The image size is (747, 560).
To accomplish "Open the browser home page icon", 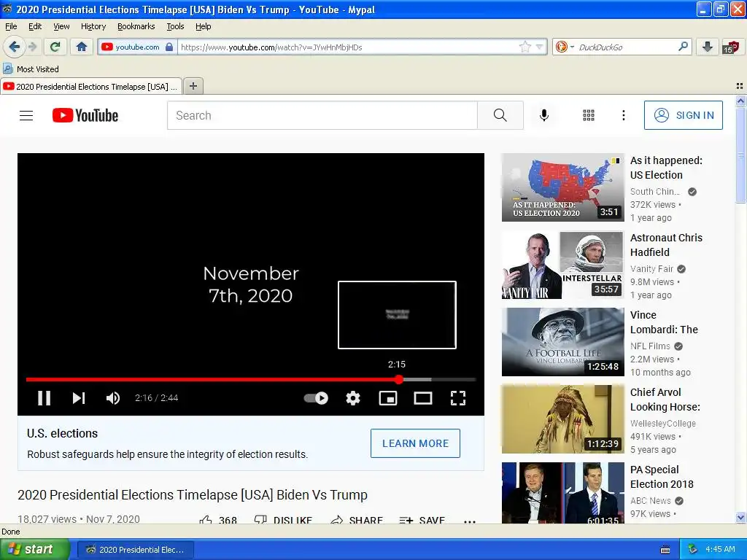I will point(82,47).
